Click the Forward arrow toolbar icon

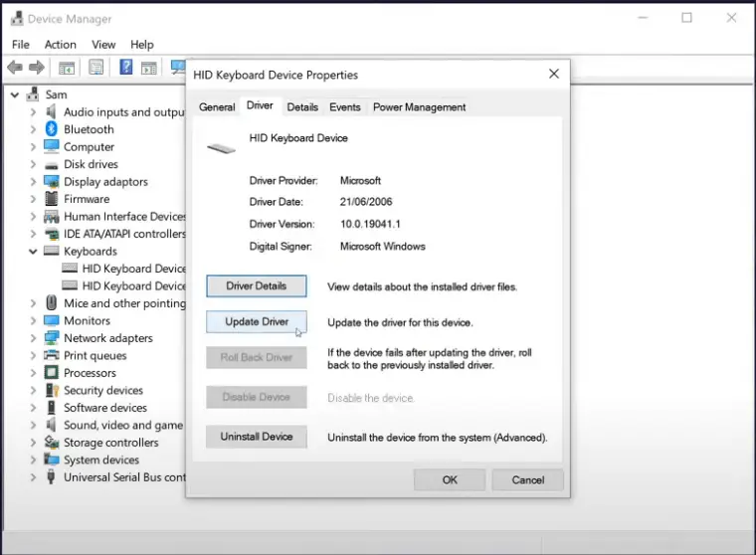point(37,67)
